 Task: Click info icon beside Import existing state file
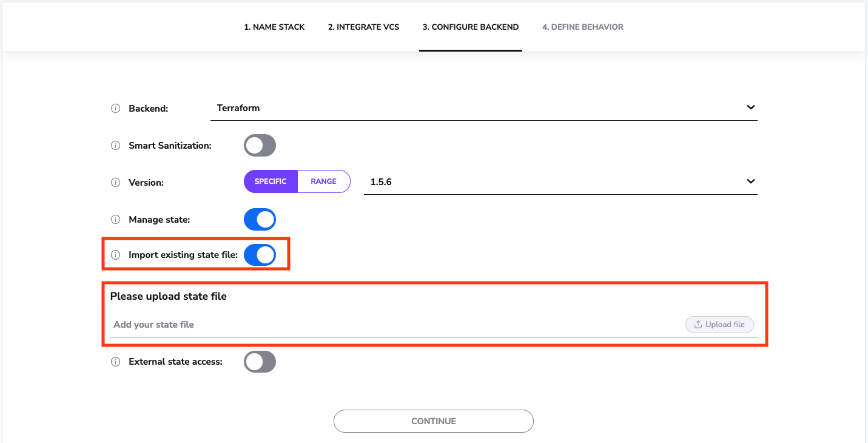tap(115, 255)
